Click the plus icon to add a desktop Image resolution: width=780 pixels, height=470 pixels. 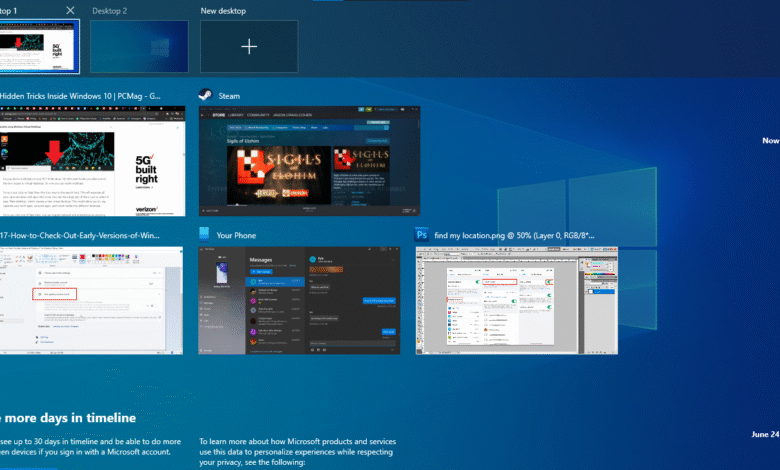pyautogui.click(x=249, y=47)
